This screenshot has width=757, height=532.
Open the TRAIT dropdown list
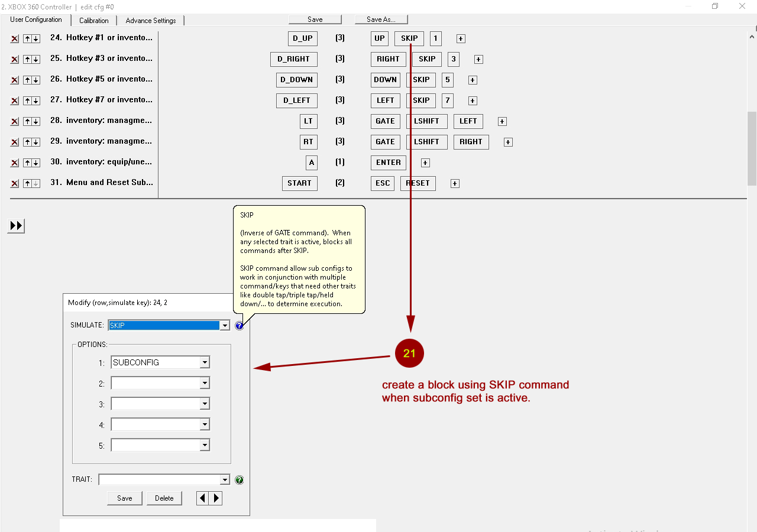pyautogui.click(x=224, y=480)
